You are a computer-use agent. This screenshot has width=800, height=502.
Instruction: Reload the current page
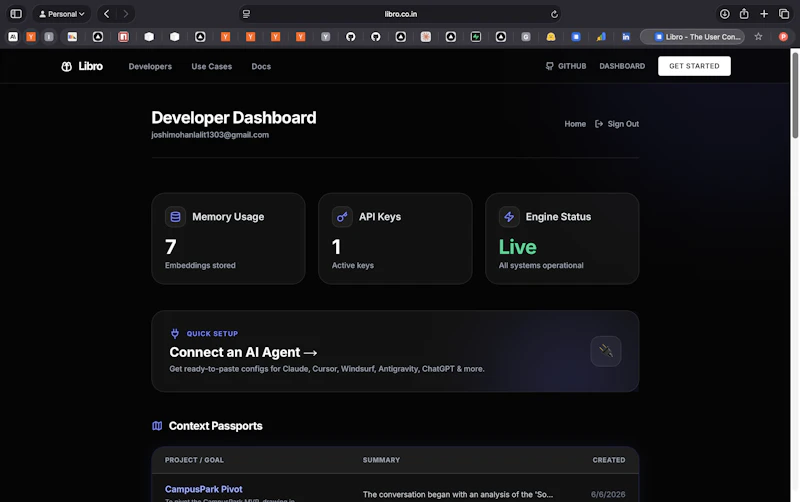554,14
